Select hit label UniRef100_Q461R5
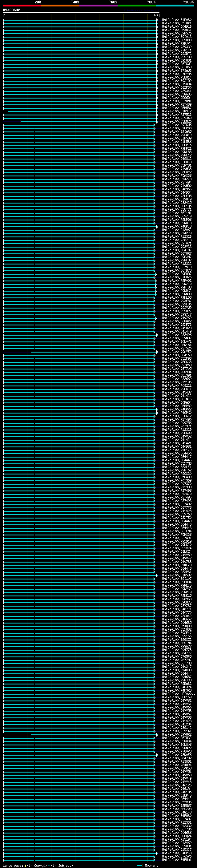Screen dimensions: 197x868 [176, 785]
